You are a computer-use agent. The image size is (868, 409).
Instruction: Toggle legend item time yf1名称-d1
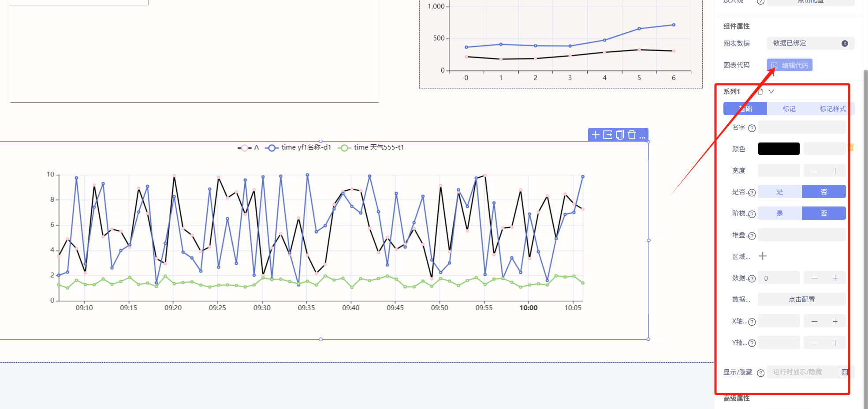(x=298, y=147)
